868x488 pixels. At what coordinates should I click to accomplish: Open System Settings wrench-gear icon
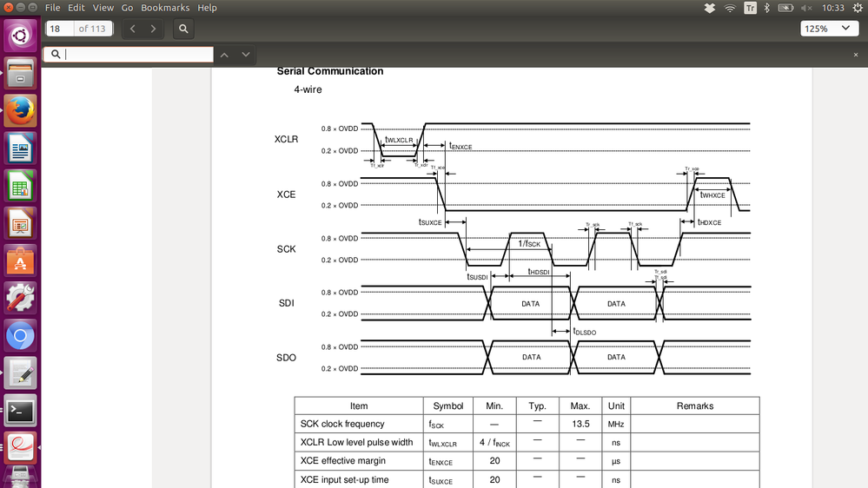[x=21, y=298]
